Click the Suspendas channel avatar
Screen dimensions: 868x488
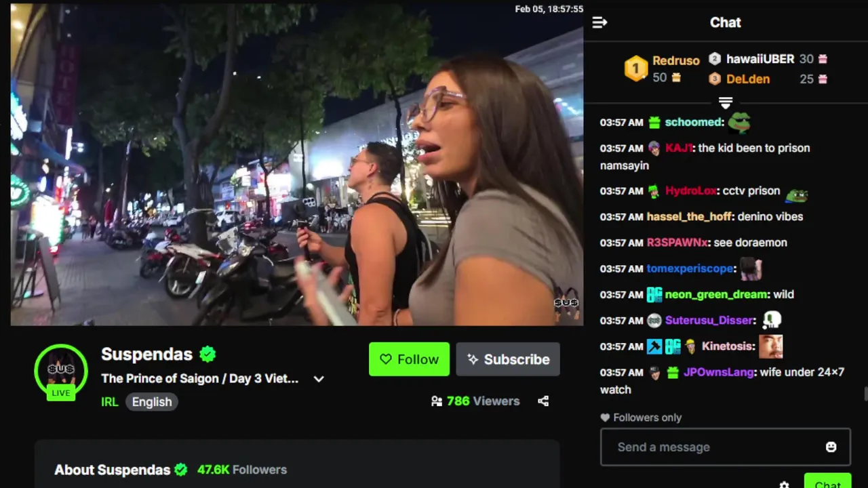point(61,371)
